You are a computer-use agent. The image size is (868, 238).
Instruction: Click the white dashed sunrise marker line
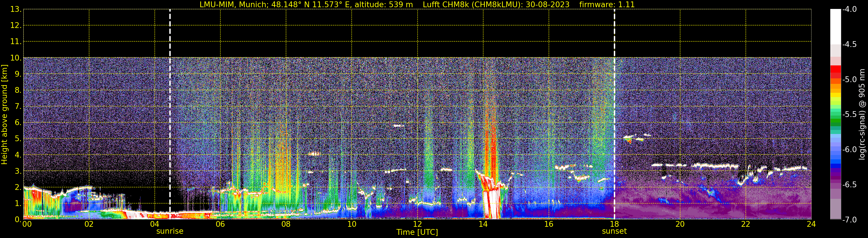tap(170, 114)
